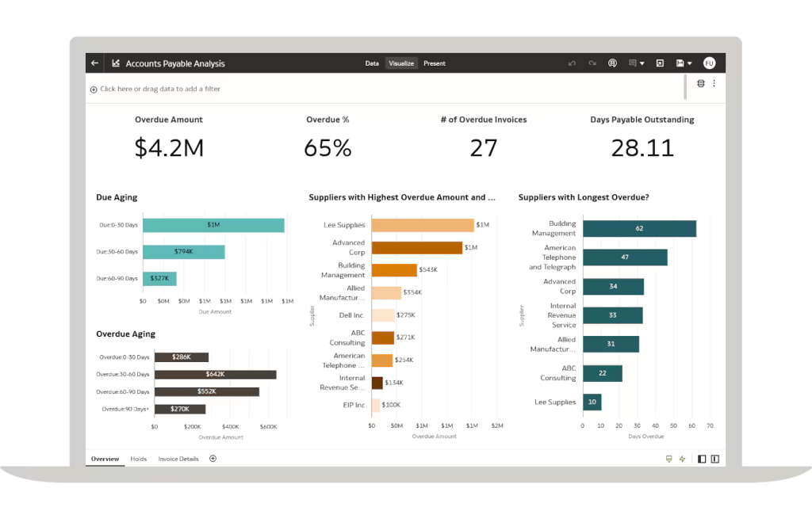Open the filter bar three-dot menu
The height and width of the screenshot is (511, 812).
point(714,83)
